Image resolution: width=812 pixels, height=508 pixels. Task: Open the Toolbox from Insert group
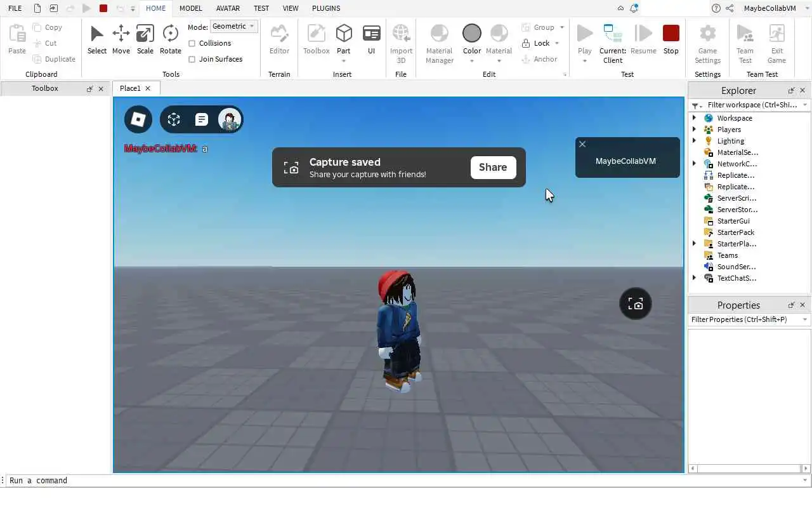click(316, 40)
